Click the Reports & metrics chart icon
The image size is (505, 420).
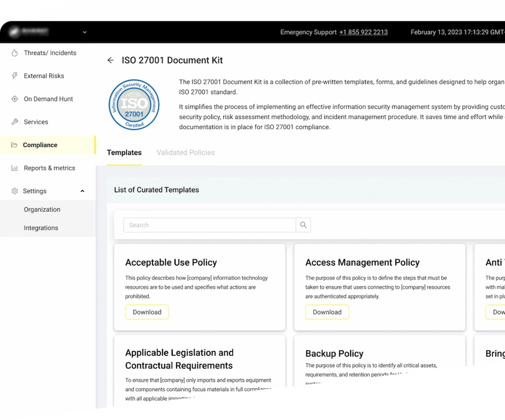(14, 168)
